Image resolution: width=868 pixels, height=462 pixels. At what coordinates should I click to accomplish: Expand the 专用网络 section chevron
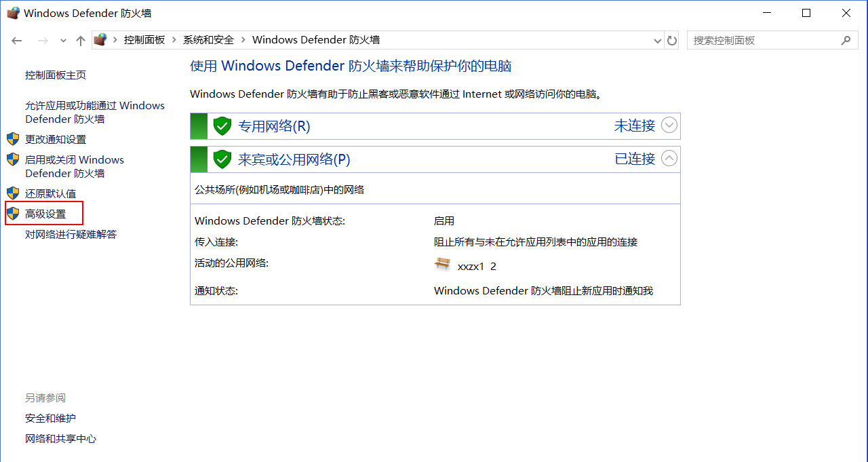click(x=669, y=125)
